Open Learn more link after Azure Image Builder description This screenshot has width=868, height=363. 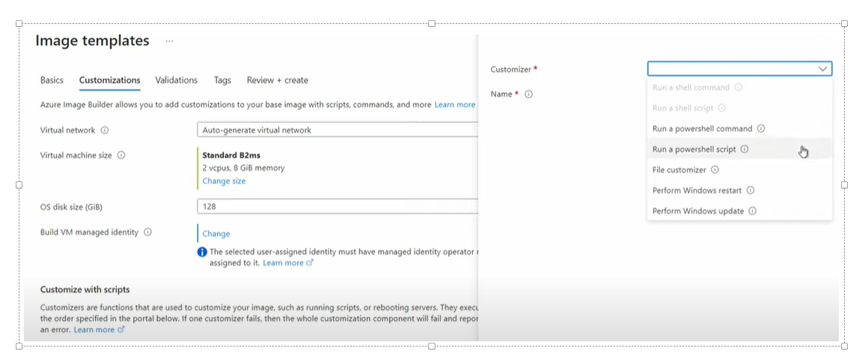coord(454,105)
